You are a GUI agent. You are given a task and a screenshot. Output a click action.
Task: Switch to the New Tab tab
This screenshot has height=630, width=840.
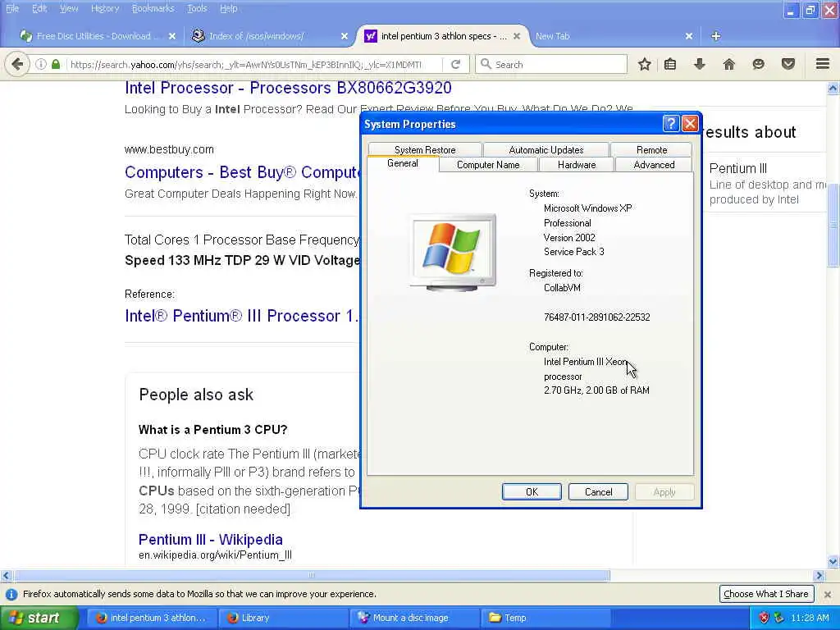(x=610, y=36)
